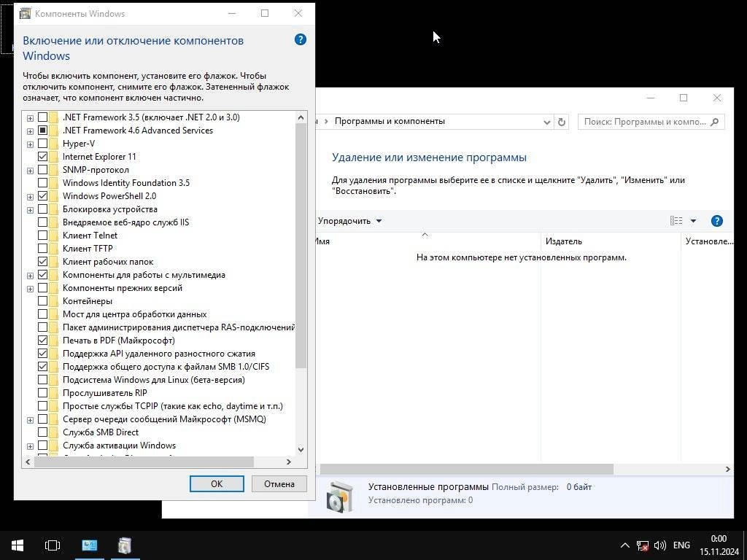This screenshot has width=747, height=560.
Task: Click the features list scroll right arrow
Action: [288, 462]
